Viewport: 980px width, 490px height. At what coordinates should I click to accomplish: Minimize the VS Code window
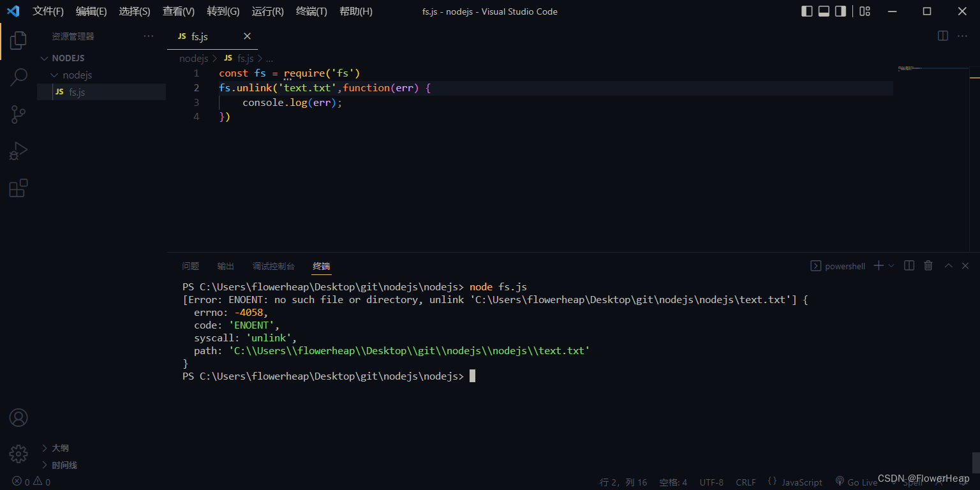(891, 11)
